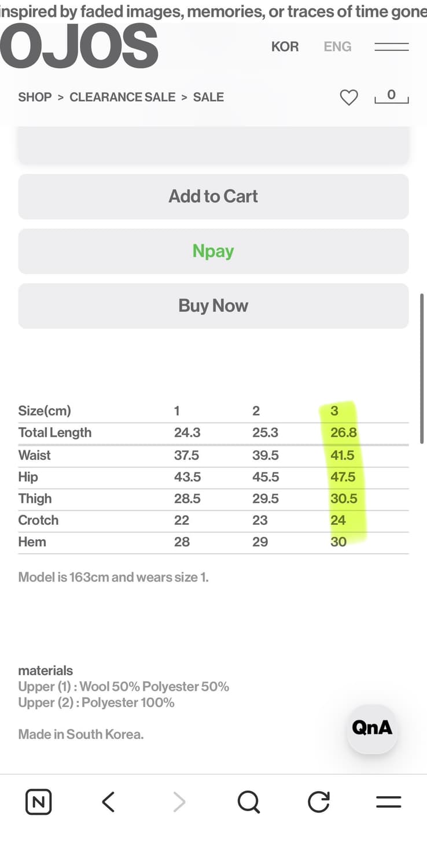The image size is (427, 868).
Task: Tap the browser forward arrow
Action: [x=179, y=802]
